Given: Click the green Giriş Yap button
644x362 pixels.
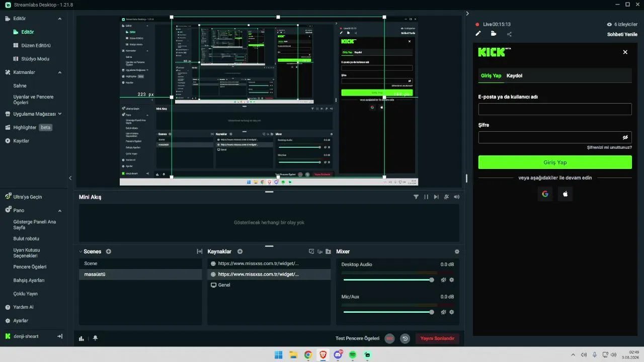Looking at the screenshot, I should (555, 162).
